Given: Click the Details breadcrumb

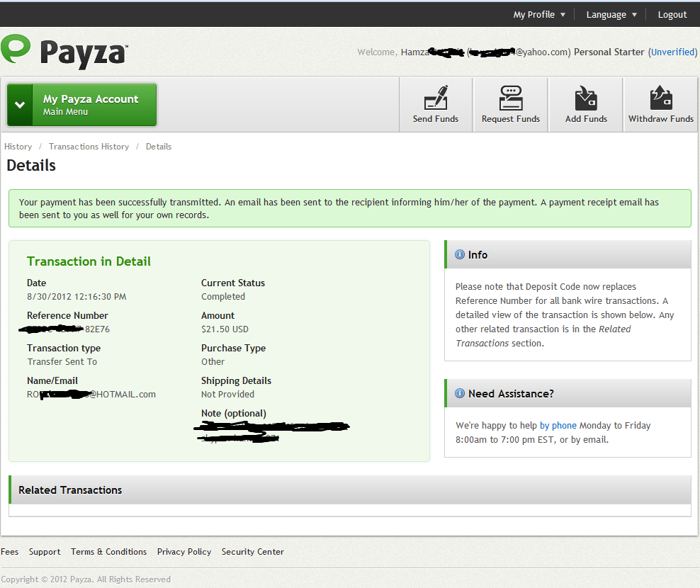Looking at the screenshot, I should pos(159,147).
